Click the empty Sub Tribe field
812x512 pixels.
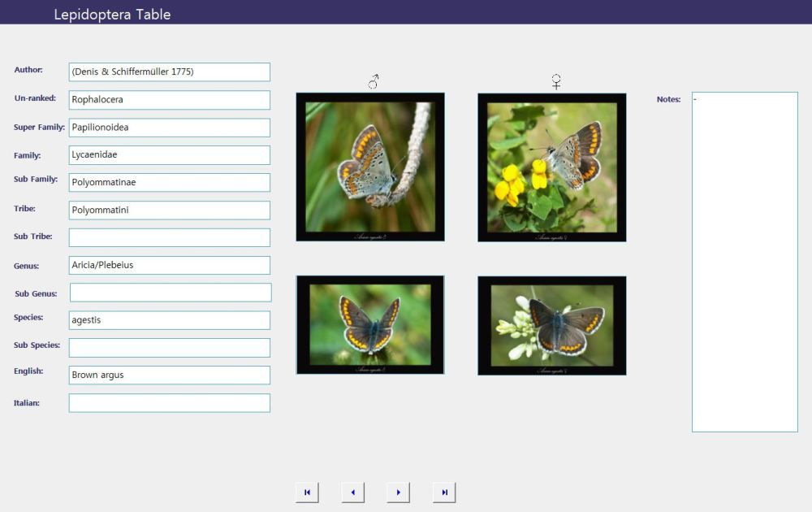pyautogui.click(x=169, y=237)
